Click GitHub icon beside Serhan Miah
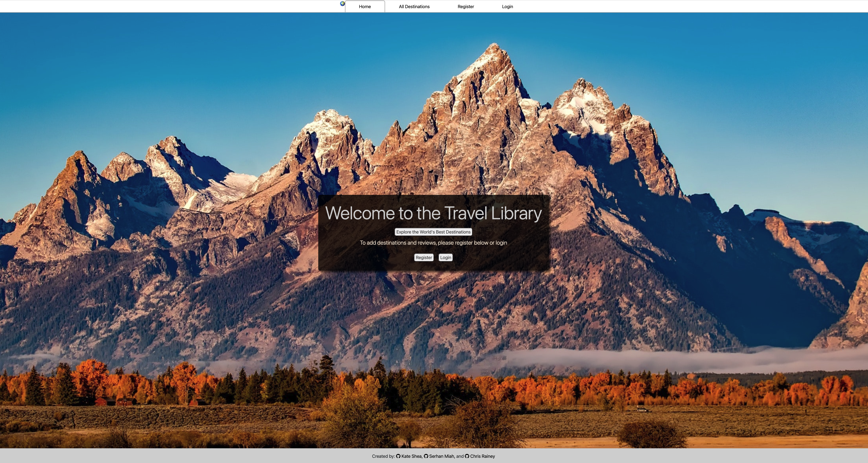Image resolution: width=868 pixels, height=463 pixels. (426, 456)
